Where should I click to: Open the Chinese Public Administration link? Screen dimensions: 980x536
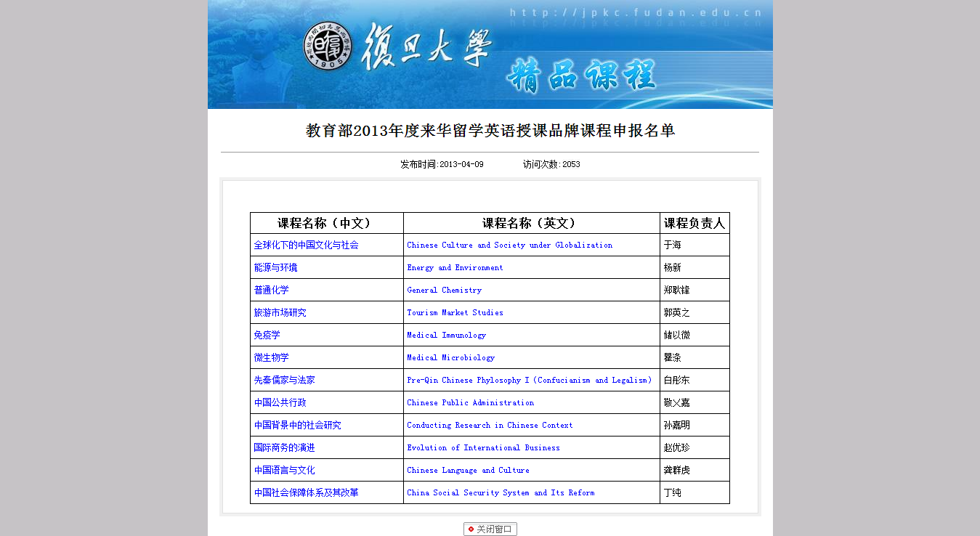pos(470,403)
